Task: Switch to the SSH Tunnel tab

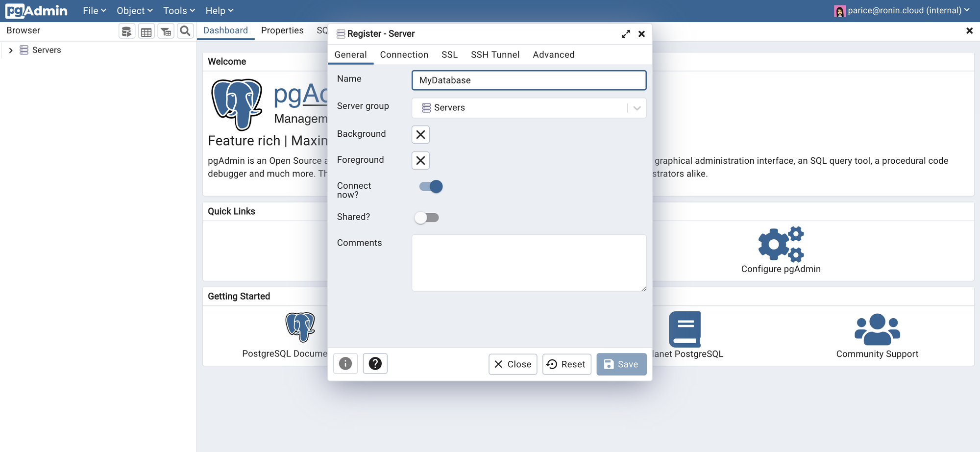Action: (495, 55)
